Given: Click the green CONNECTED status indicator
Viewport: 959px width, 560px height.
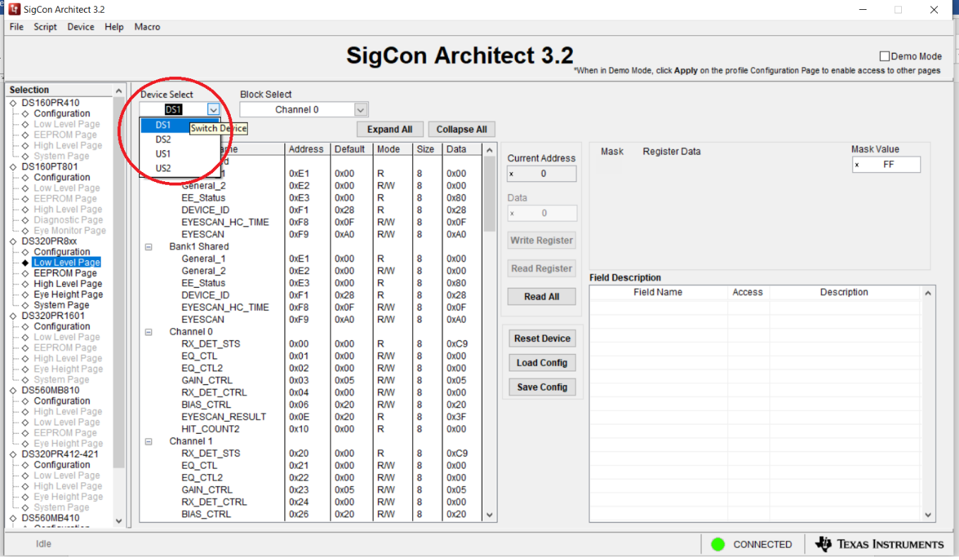Looking at the screenshot, I should click(718, 544).
